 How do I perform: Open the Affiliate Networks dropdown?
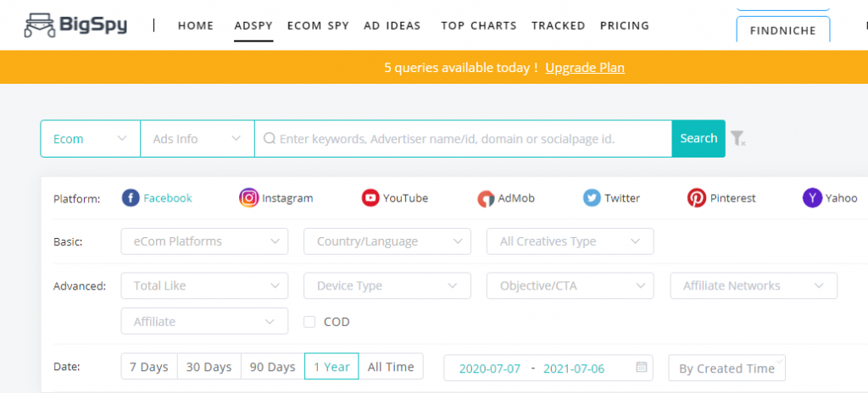pos(754,285)
